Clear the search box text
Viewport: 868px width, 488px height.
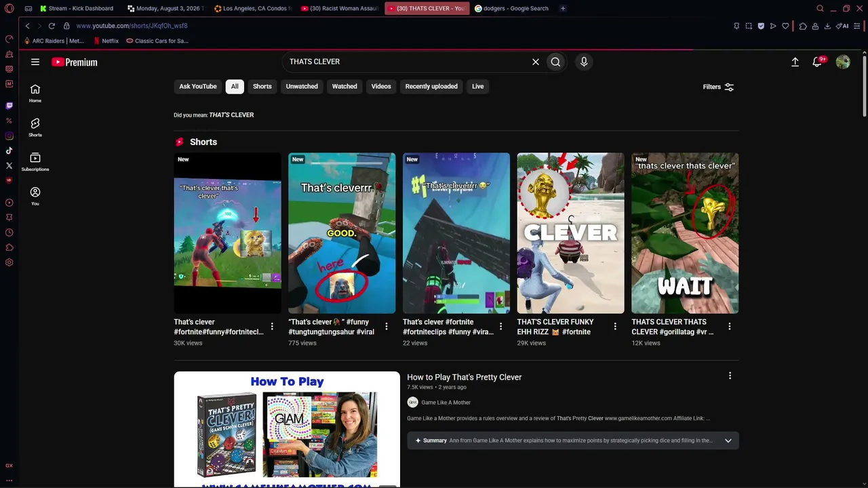coord(535,62)
